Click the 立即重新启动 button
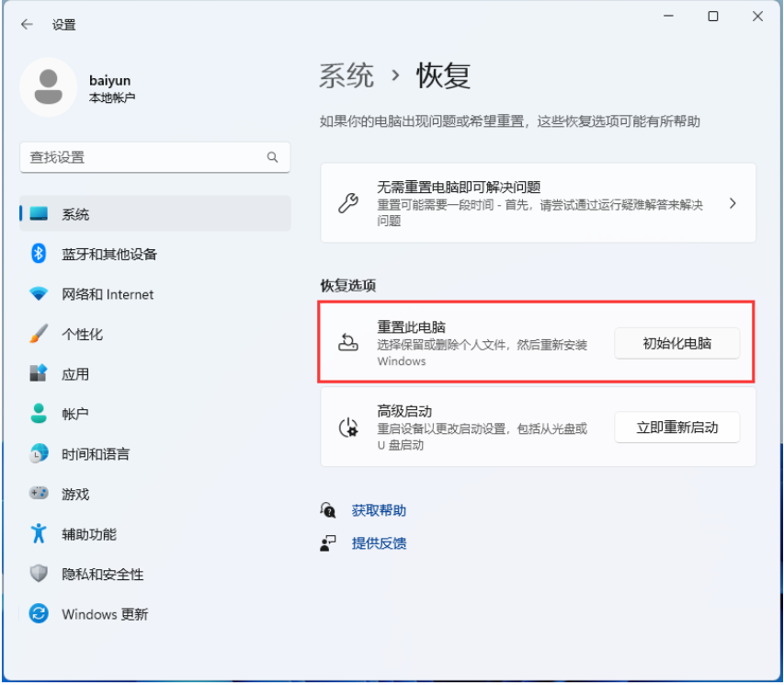 click(x=677, y=428)
